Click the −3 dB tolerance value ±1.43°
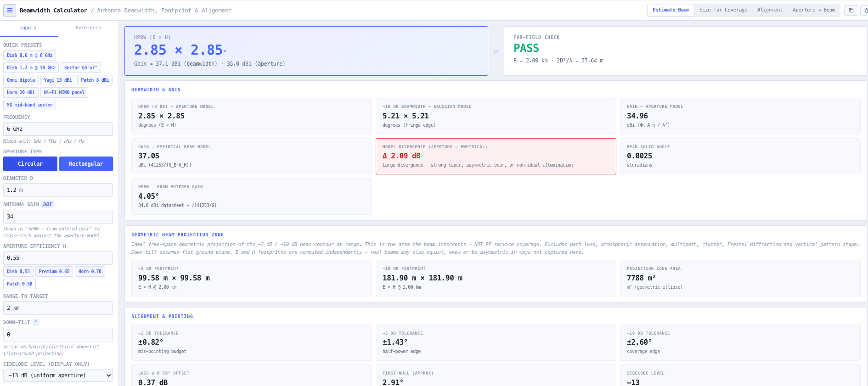The height and width of the screenshot is (386, 868). pyautogui.click(x=395, y=342)
